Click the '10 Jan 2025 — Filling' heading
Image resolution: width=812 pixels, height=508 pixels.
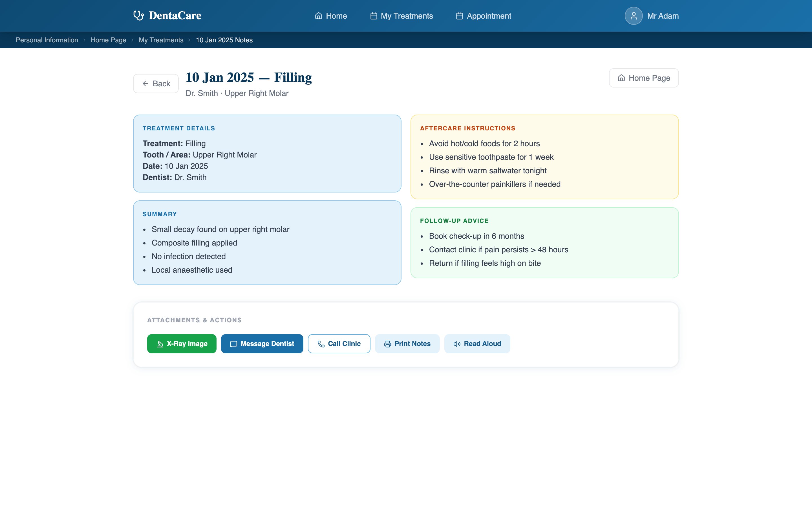(249, 77)
